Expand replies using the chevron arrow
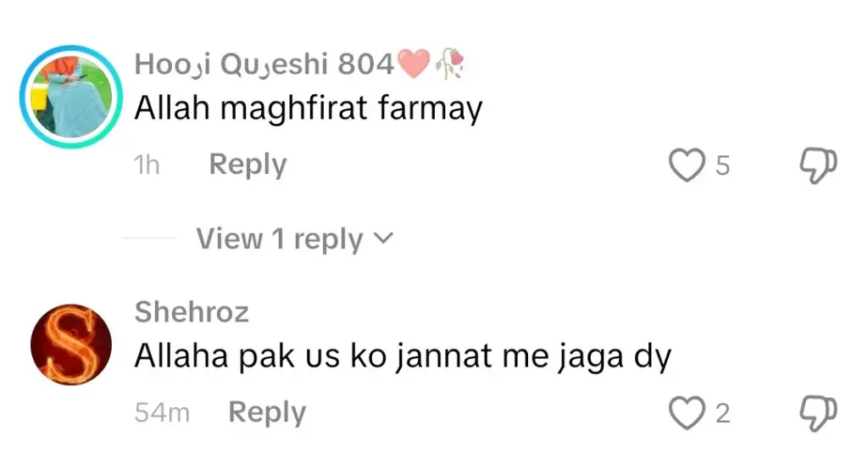 coord(383,238)
